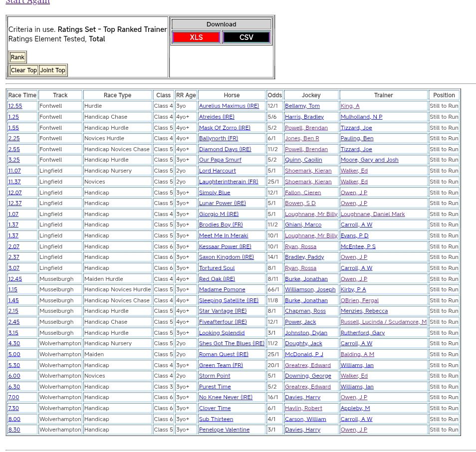This screenshot has height=452, width=476.
Task: Click the Joint Top button
Action: tap(53, 70)
